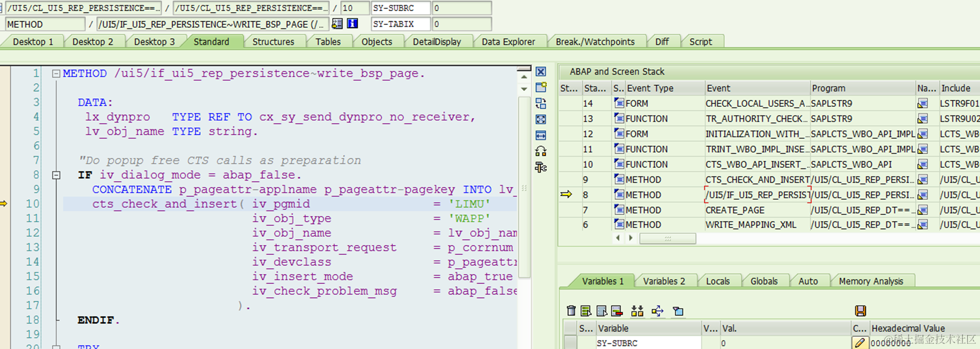The height and width of the screenshot is (349, 980).
Task: Open the DetailDisplay tab
Action: 437,42
